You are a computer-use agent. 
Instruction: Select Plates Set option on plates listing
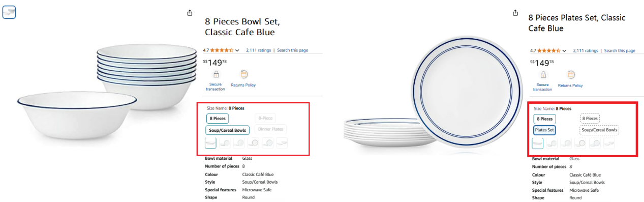[x=544, y=130]
